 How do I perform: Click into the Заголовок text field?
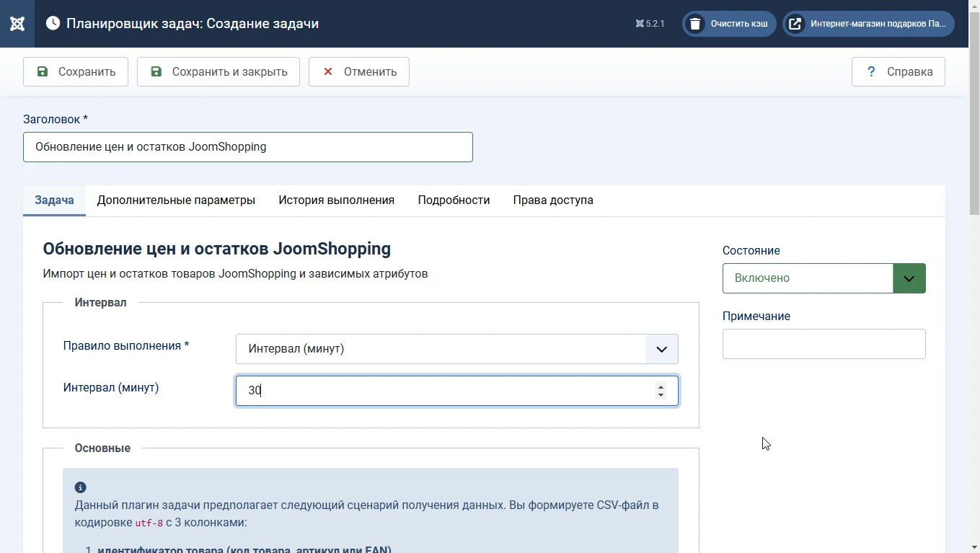pos(247,147)
